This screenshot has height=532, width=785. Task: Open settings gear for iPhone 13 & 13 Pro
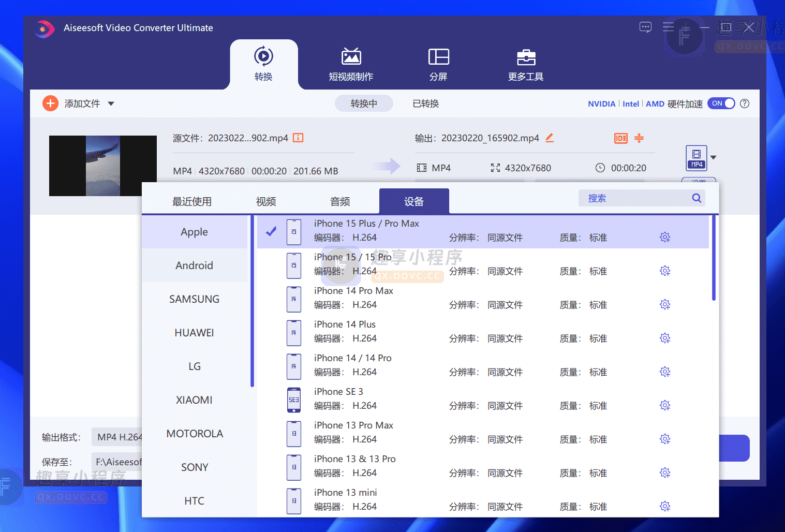(x=665, y=473)
